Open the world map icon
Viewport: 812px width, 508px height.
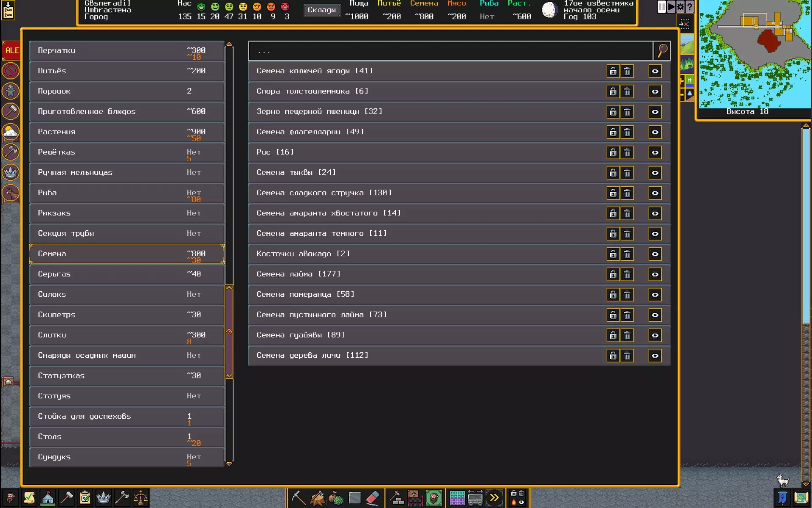[801, 498]
